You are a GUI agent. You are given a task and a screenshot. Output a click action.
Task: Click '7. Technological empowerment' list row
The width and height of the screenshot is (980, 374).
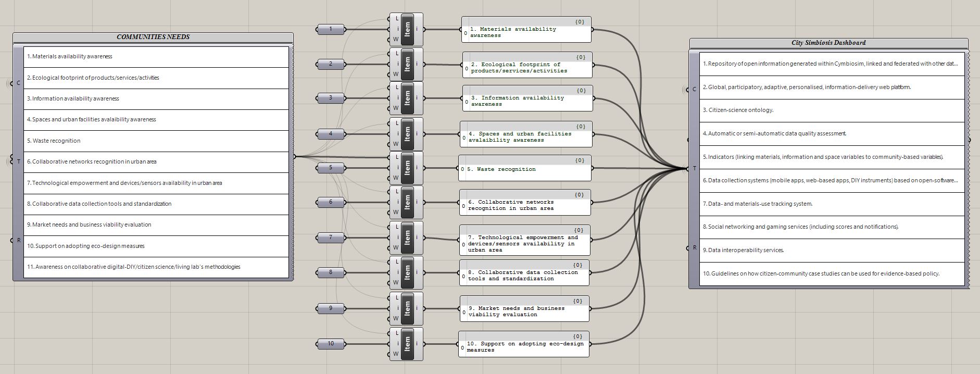[x=156, y=183]
